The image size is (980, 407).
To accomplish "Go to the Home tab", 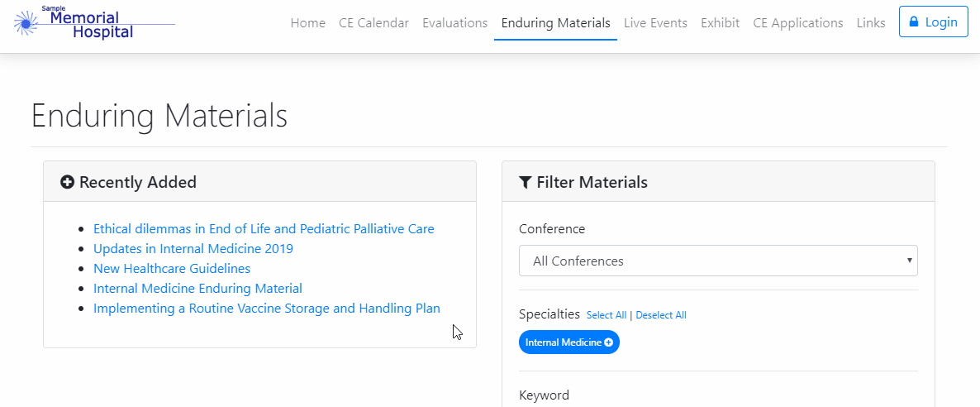I will pos(307,23).
